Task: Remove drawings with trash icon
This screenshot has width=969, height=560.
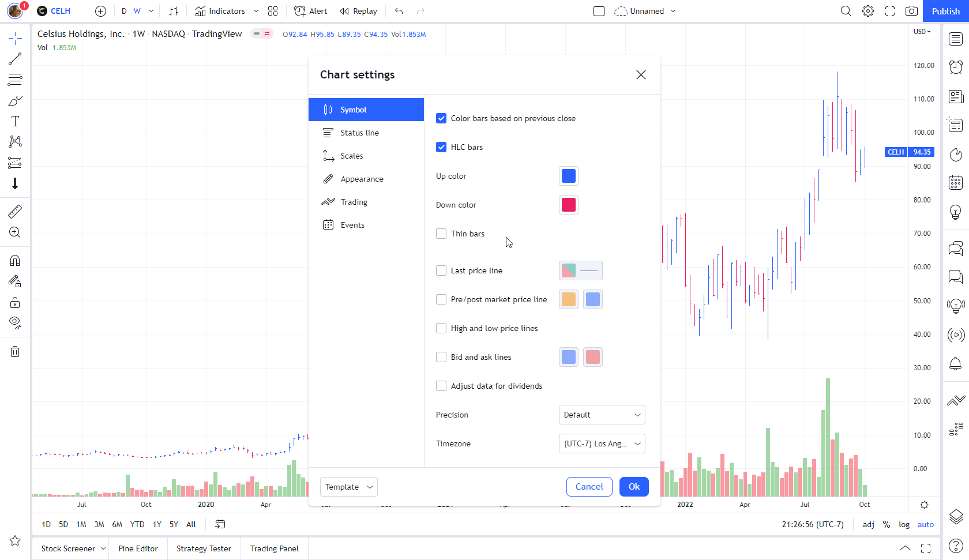Action: (15, 351)
